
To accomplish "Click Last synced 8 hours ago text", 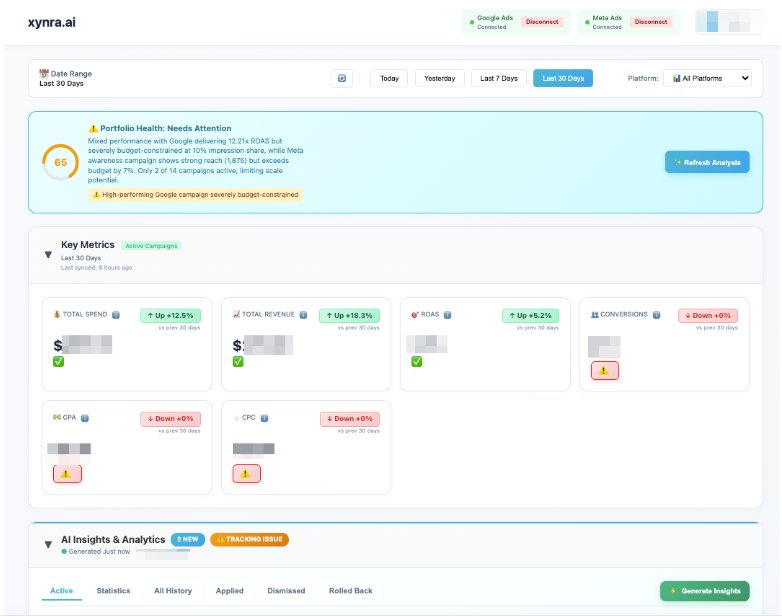I will click(x=96, y=268).
